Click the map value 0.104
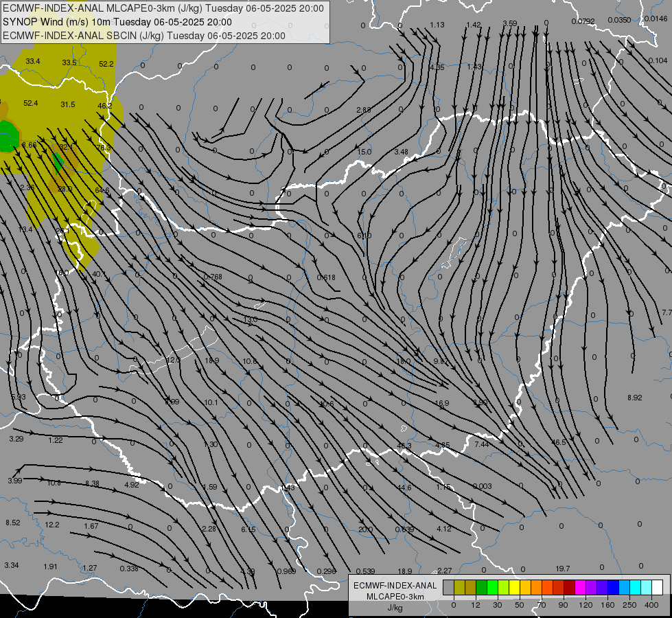This screenshot has height=618, width=672. point(658,61)
